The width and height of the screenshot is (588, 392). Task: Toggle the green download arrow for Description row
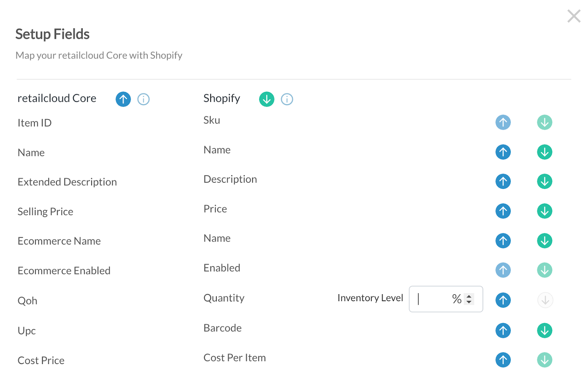pyautogui.click(x=544, y=181)
